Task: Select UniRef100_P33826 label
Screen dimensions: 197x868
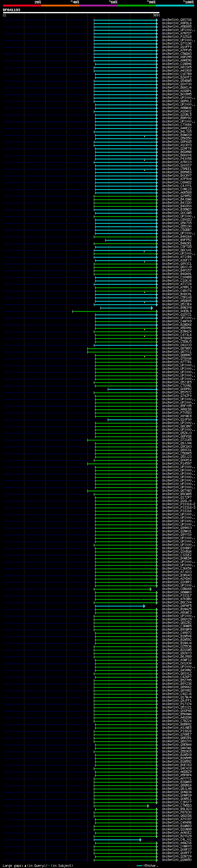Action: pyautogui.click(x=176, y=731)
